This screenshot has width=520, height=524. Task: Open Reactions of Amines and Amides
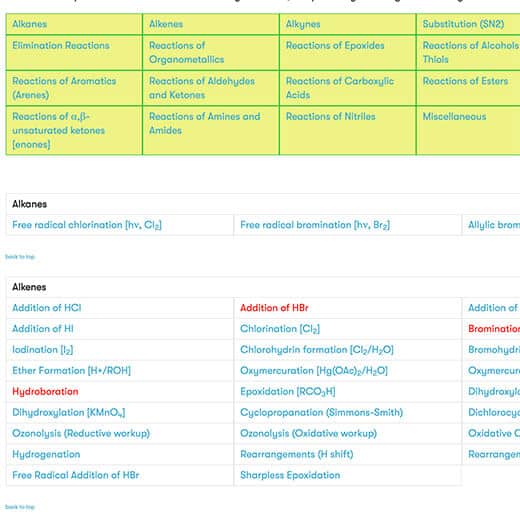pos(205,123)
